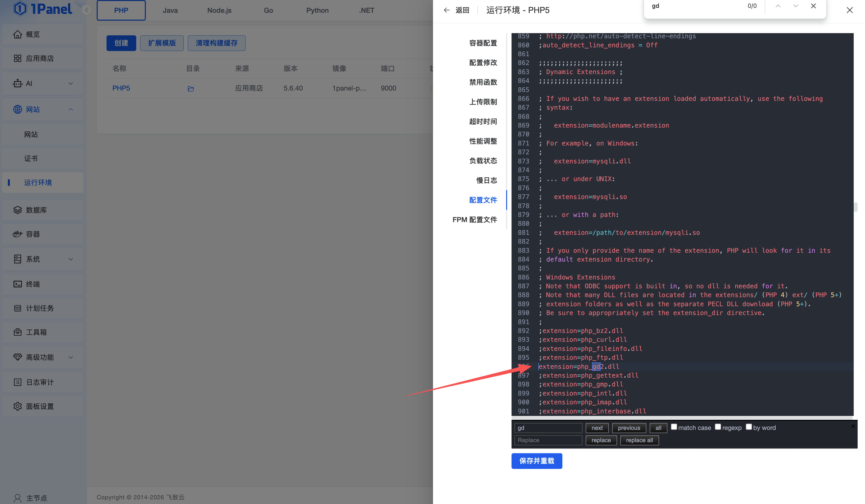This screenshot has height=504, width=865.
Task: Click the 返回 back arrow icon
Action: (x=446, y=10)
